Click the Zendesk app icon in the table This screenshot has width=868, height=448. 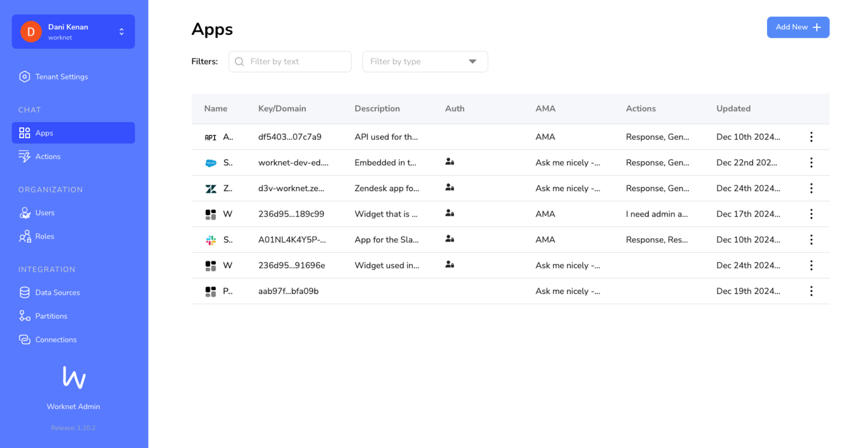211,189
